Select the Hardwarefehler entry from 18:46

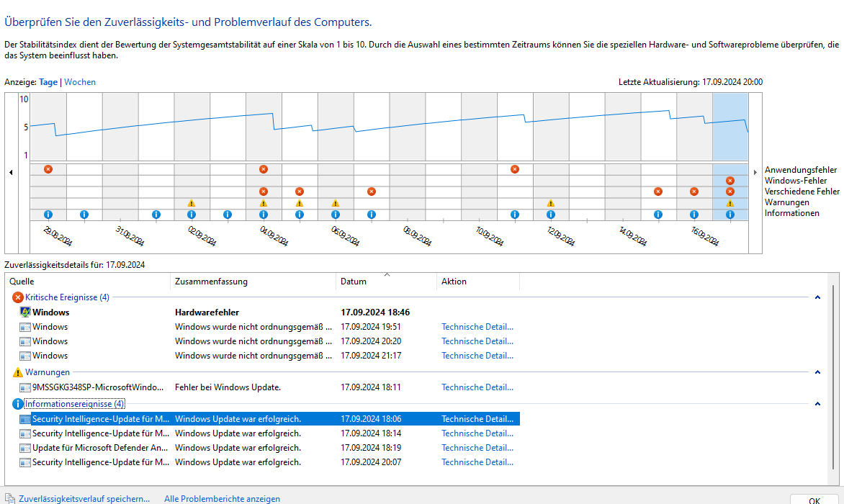[x=269, y=312]
